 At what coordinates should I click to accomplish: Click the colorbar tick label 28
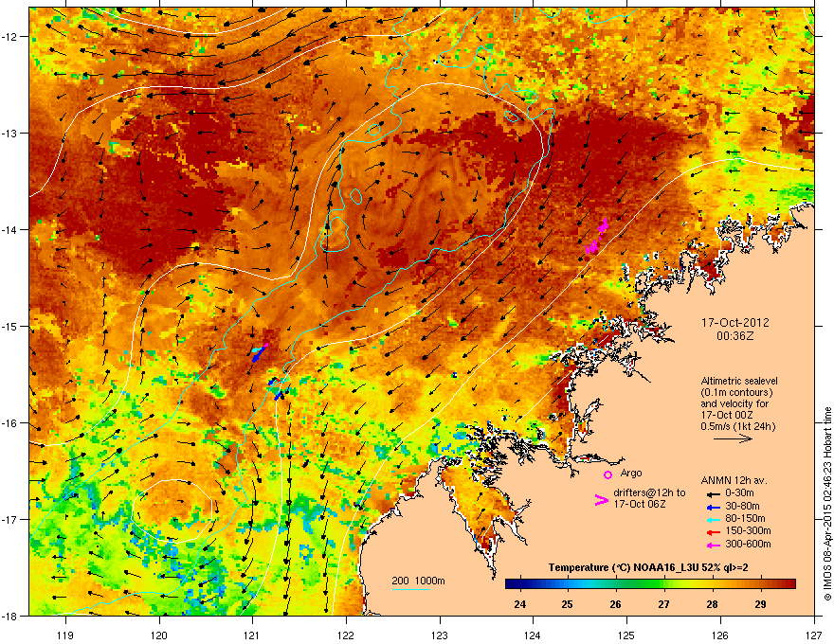coord(712,604)
